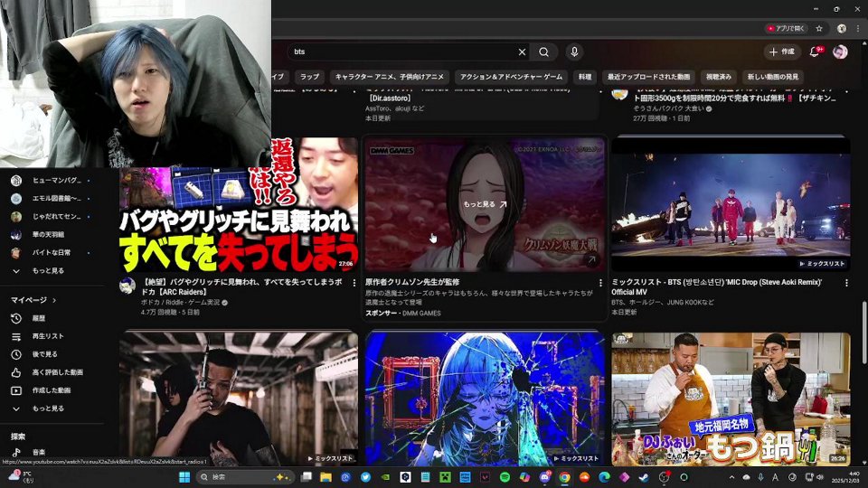Screen dimensions: 868x488
Task: Open the blue-haired anime mix thumbnail
Action: click(x=485, y=399)
